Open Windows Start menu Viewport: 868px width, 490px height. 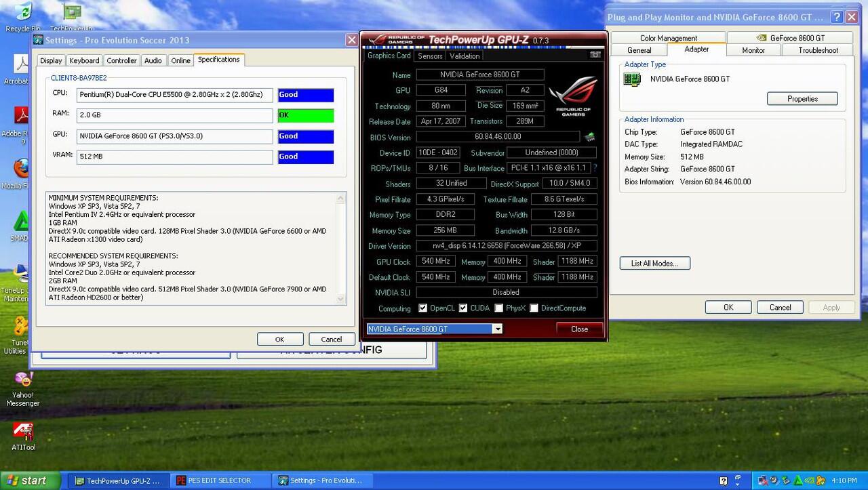[x=31, y=481]
